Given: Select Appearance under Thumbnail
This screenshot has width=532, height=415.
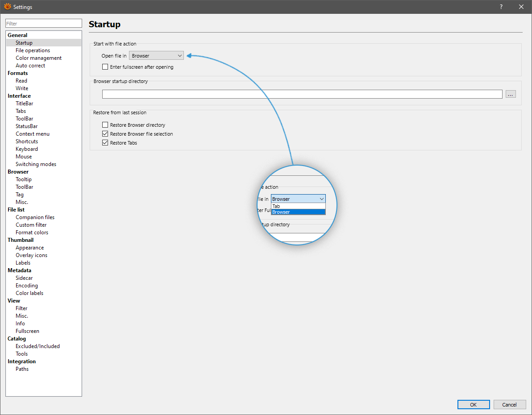Looking at the screenshot, I should pos(29,248).
